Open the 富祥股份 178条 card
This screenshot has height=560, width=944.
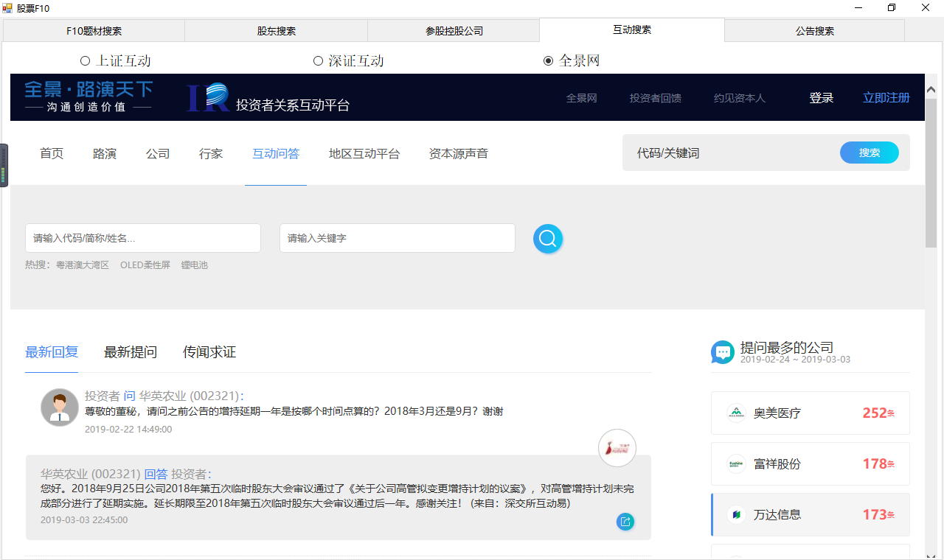click(811, 464)
